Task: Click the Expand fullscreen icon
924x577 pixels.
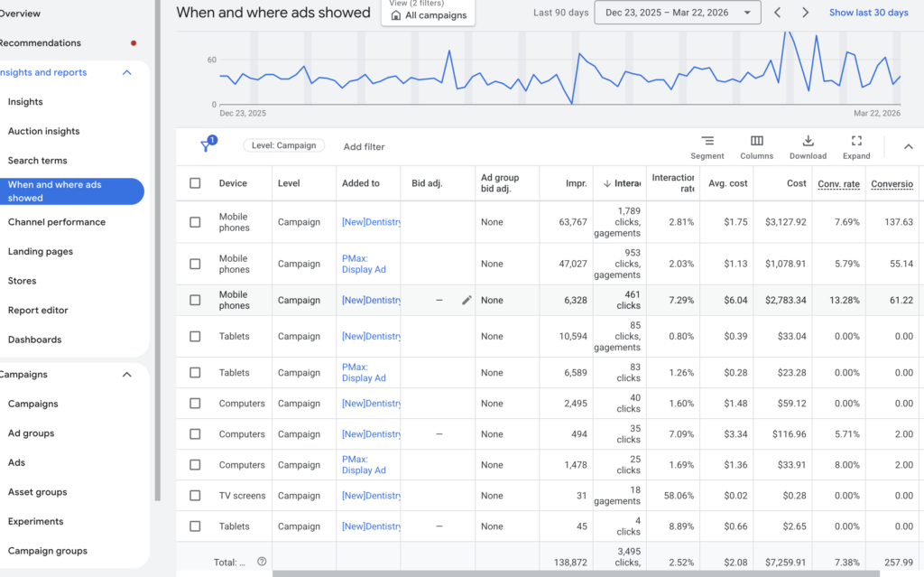Action: pos(856,142)
